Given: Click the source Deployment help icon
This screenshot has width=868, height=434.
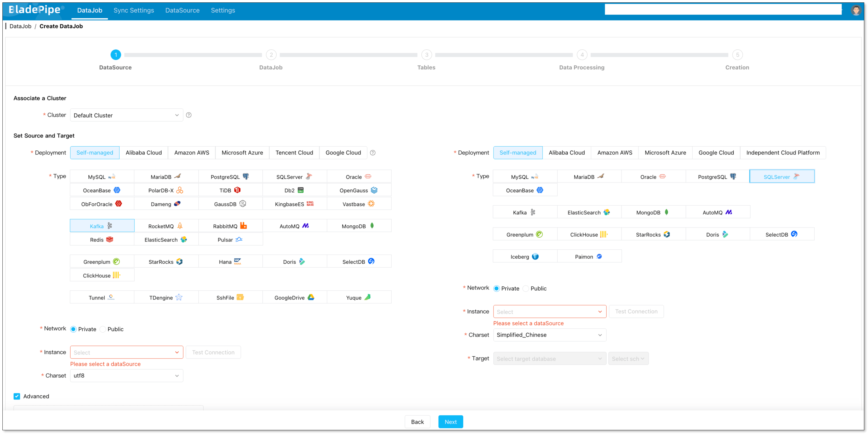Looking at the screenshot, I should point(373,153).
